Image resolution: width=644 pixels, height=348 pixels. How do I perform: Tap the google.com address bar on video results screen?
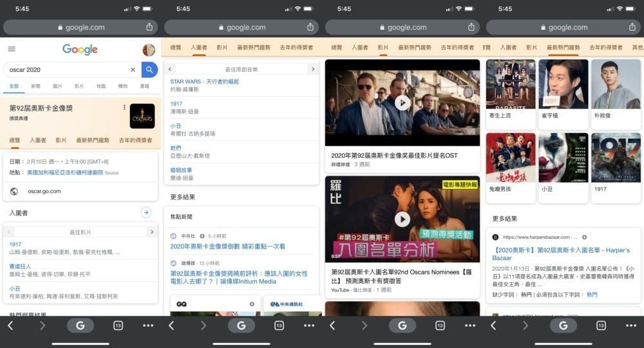(x=402, y=28)
